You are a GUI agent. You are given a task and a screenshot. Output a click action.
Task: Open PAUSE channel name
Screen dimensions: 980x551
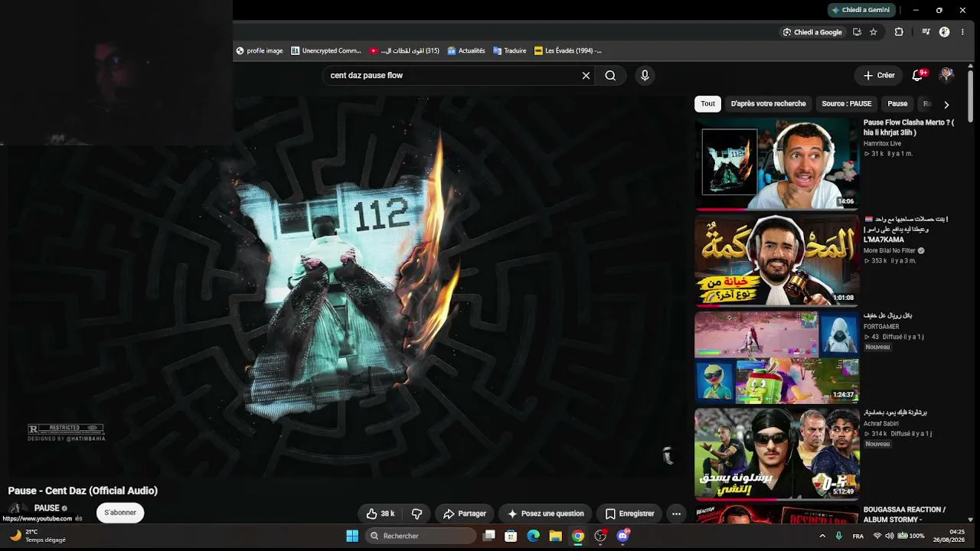pyautogui.click(x=47, y=508)
